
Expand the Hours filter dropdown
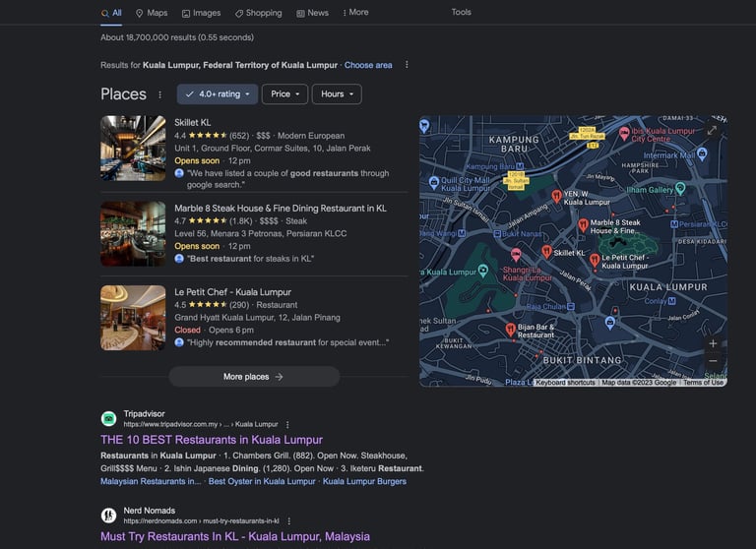tap(337, 94)
